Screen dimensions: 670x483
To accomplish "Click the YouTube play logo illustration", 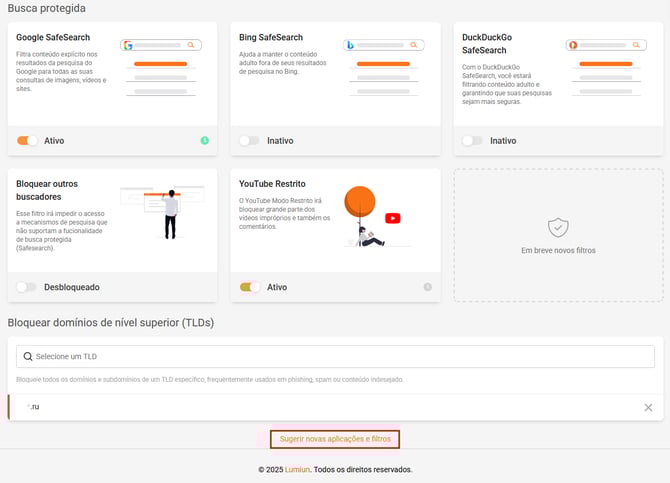I will [x=393, y=218].
